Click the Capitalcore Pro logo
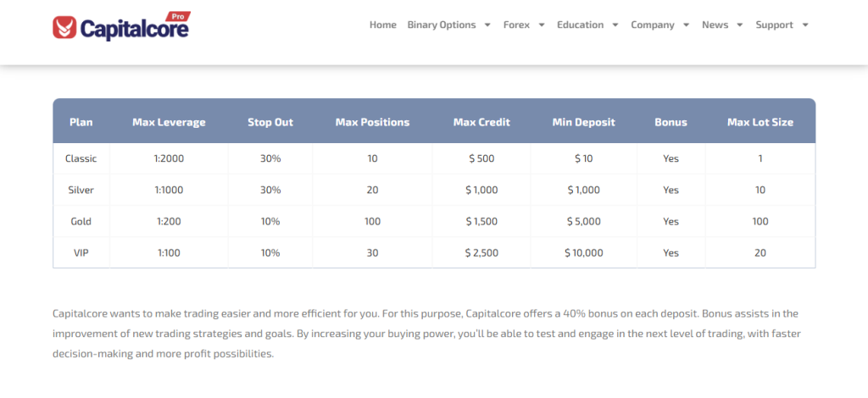The width and height of the screenshot is (868, 398). pyautogui.click(x=120, y=27)
